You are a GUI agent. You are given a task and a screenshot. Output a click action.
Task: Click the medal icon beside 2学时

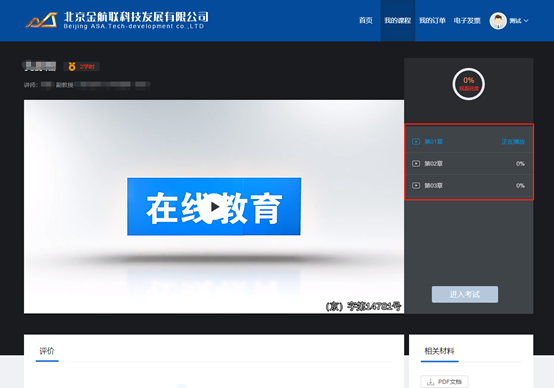pos(72,66)
